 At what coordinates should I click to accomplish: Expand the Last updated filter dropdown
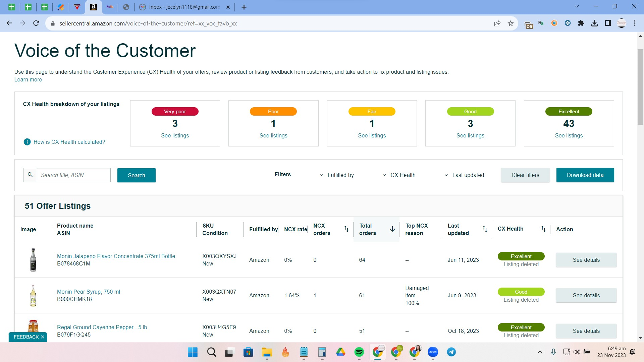pyautogui.click(x=464, y=175)
